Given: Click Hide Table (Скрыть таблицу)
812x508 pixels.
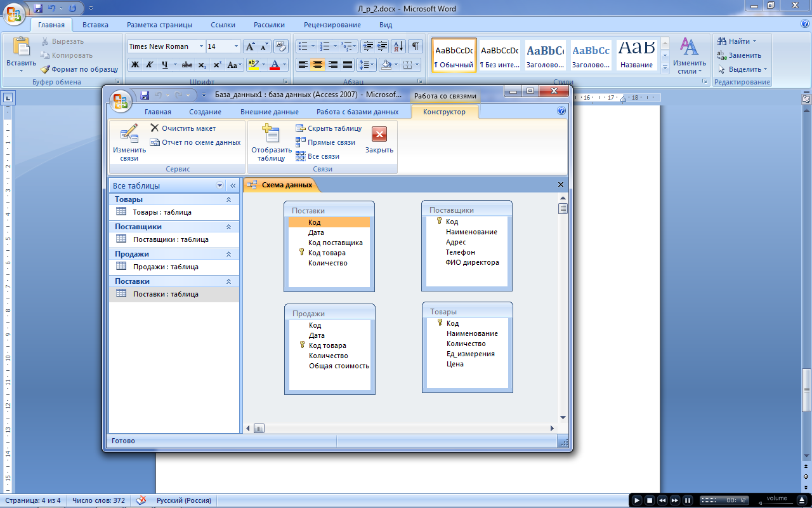Looking at the screenshot, I should (x=329, y=128).
